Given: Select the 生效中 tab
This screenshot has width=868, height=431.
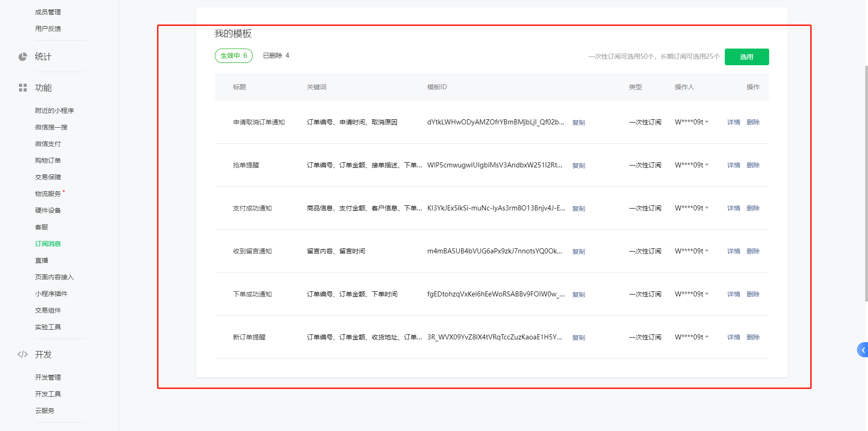Looking at the screenshot, I should [233, 55].
